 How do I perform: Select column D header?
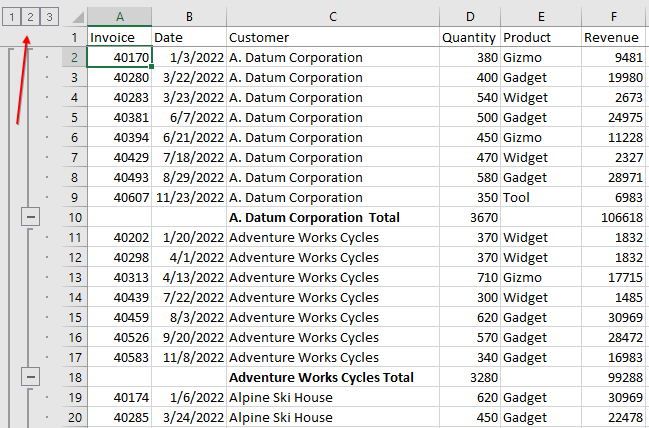coord(470,17)
